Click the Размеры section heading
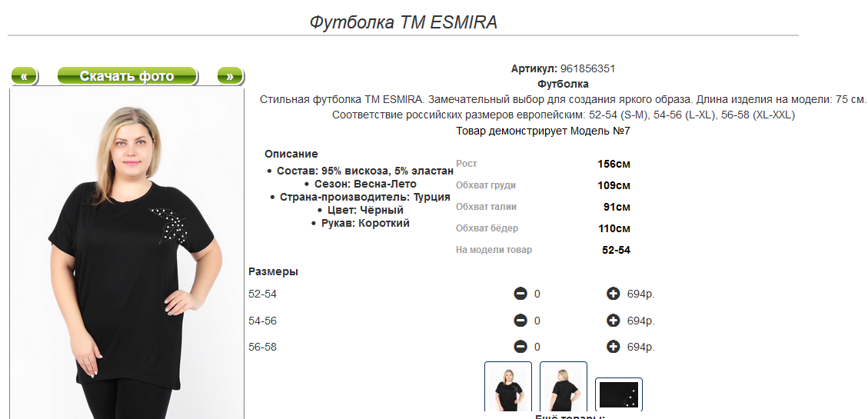The image size is (868, 419). tap(273, 271)
